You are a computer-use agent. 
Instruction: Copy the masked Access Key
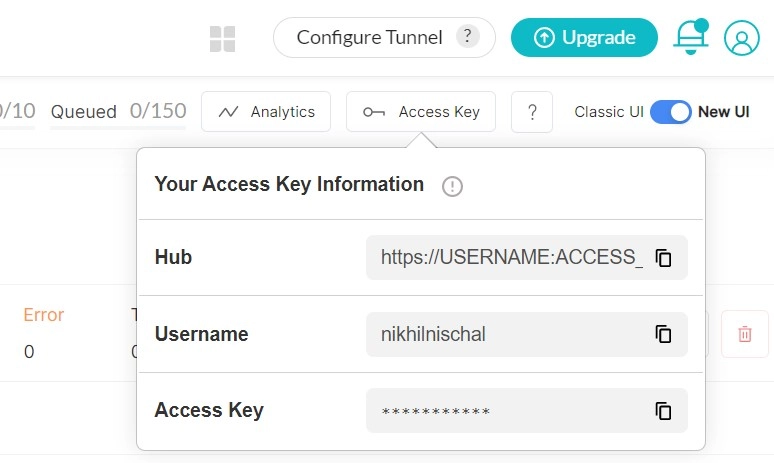[x=663, y=411]
